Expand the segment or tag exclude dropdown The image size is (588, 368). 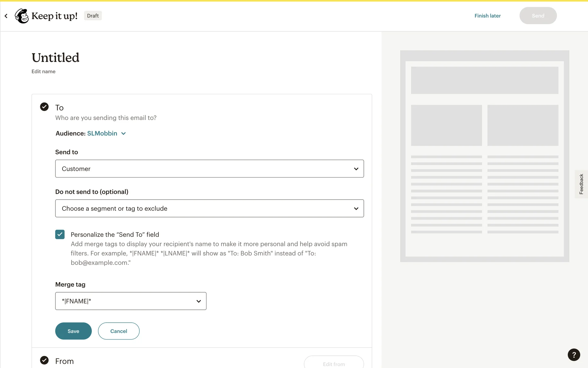click(x=209, y=209)
